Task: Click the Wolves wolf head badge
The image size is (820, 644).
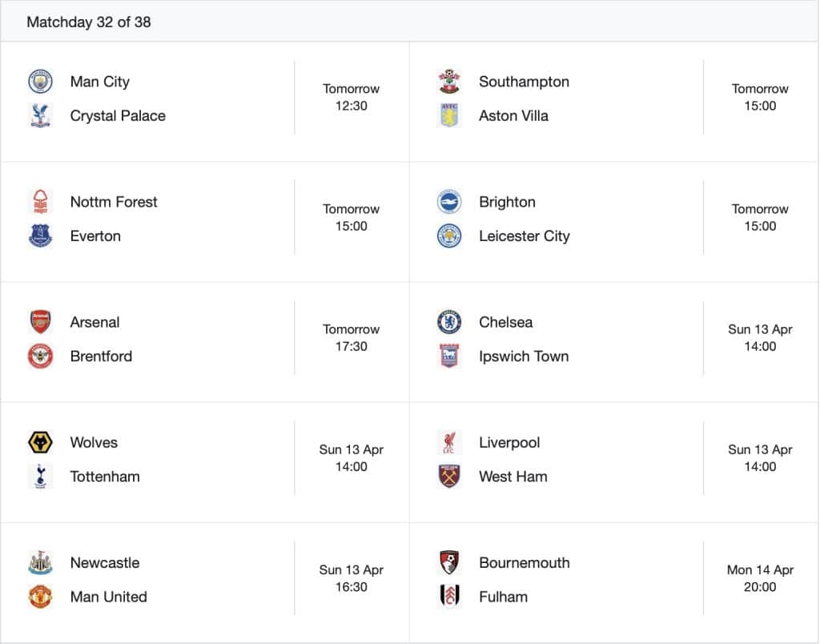Action: pos(40,442)
